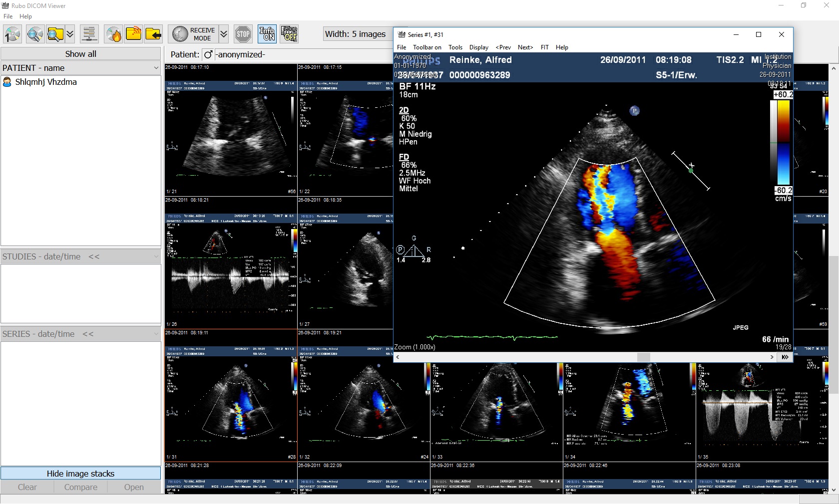Click Series #1, #31 window title icon
Image resolution: width=839 pixels, height=504 pixels.
(402, 34)
